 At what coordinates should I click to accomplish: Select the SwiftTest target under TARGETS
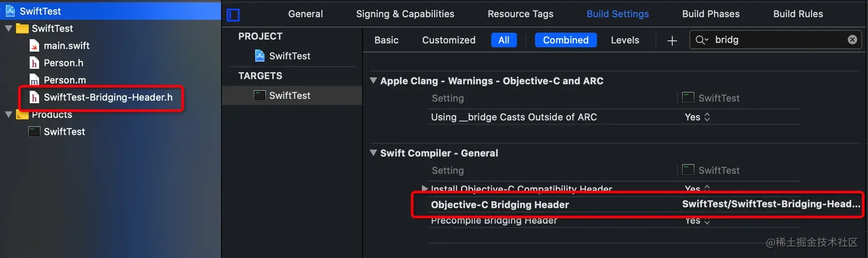pos(289,96)
